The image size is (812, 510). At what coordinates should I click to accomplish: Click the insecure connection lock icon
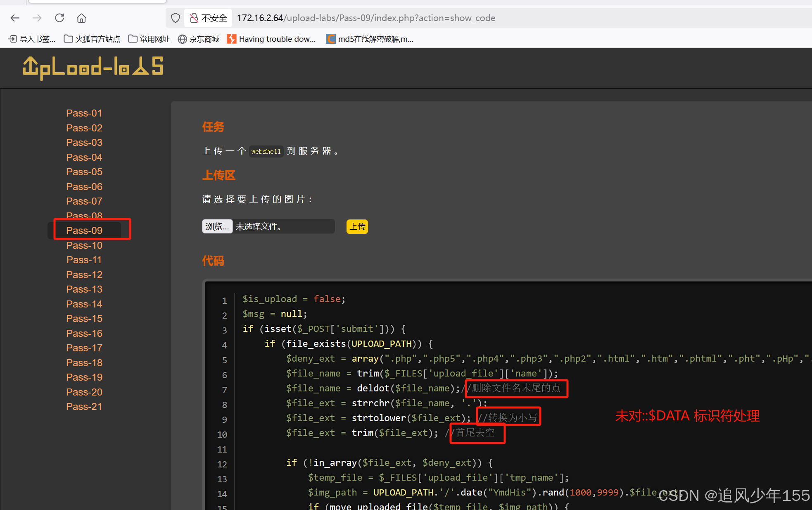[194, 18]
